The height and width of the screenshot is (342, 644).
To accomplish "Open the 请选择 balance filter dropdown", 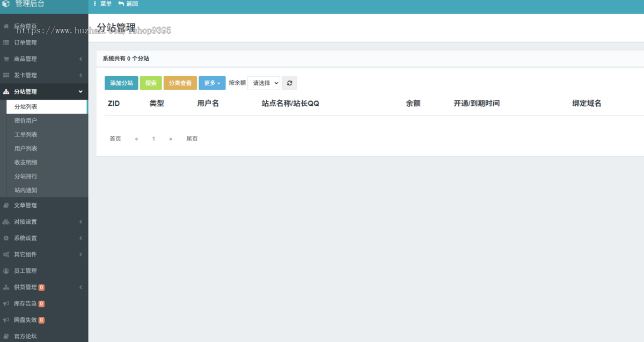I will click(x=264, y=83).
